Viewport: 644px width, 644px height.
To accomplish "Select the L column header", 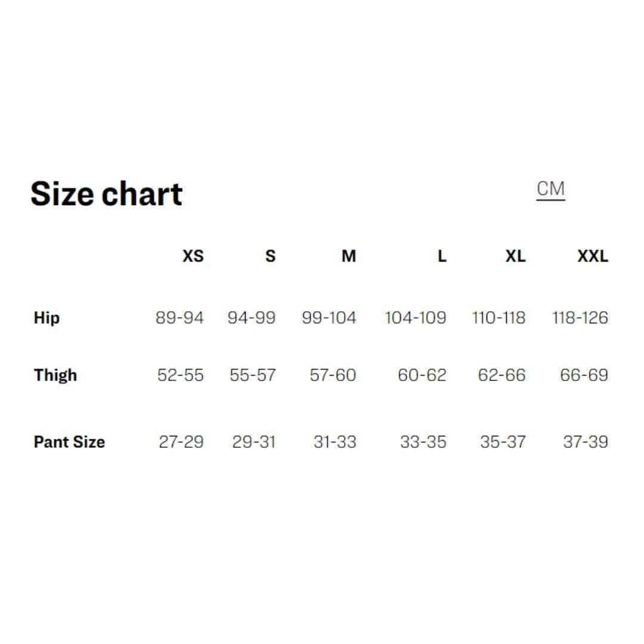I will click(441, 256).
